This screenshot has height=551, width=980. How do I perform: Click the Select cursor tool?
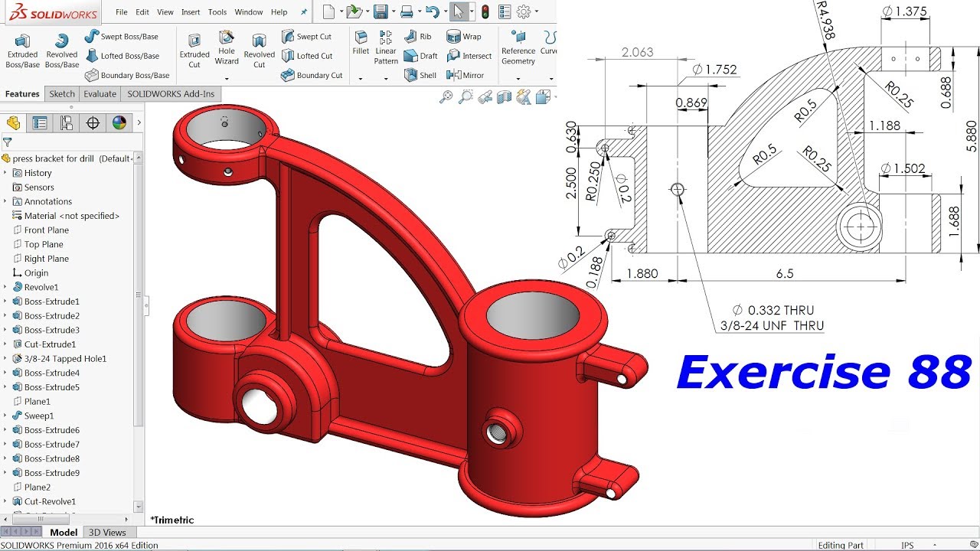pos(459,11)
